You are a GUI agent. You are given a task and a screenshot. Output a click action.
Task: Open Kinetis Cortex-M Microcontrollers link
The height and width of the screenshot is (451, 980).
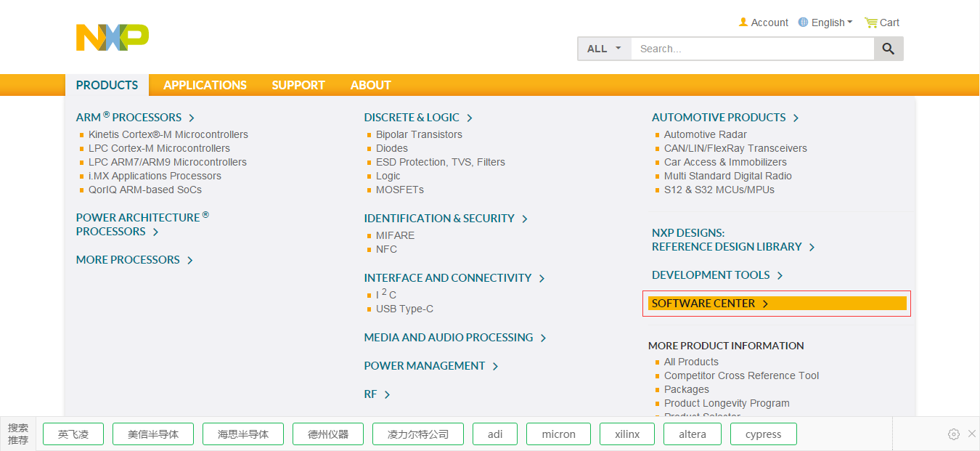coord(168,134)
